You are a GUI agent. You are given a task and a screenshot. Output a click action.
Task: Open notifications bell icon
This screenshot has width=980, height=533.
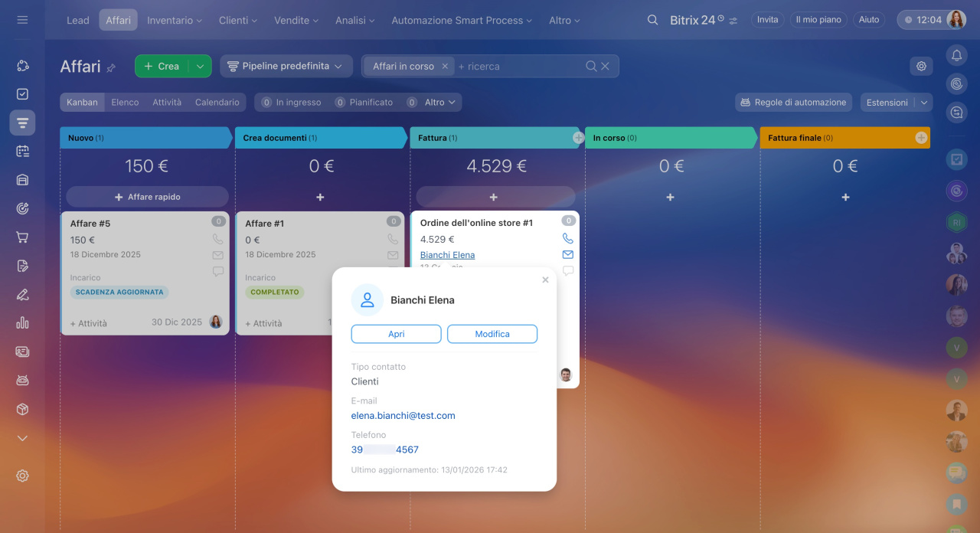click(956, 54)
